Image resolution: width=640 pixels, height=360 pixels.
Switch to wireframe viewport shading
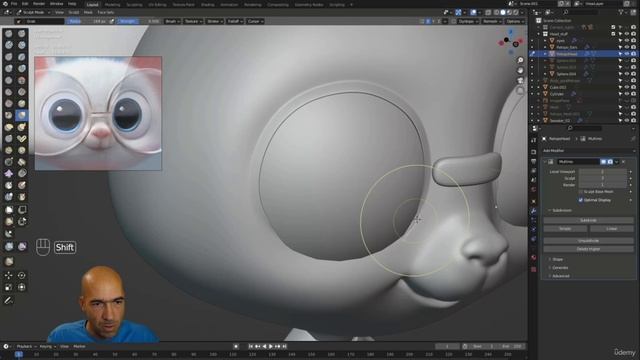coord(496,13)
